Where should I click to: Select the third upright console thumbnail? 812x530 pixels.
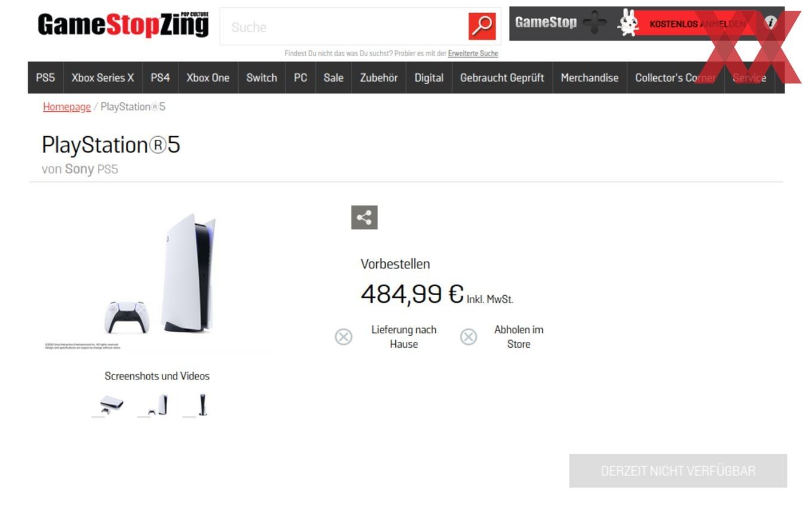202,405
